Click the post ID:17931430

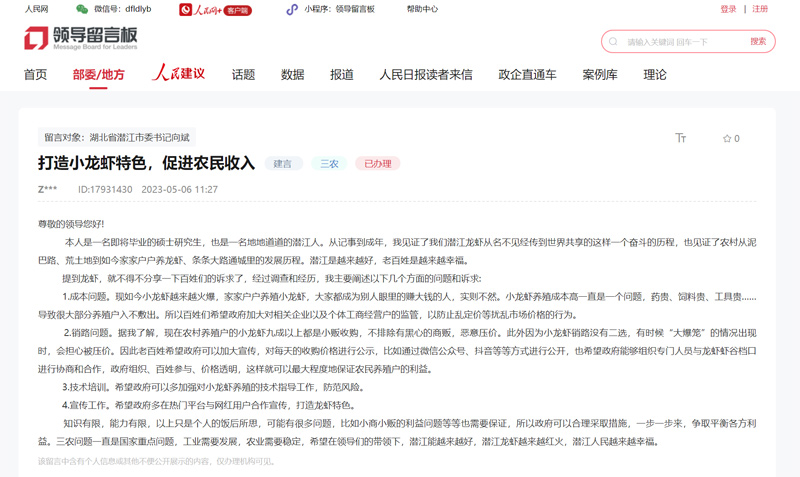(105, 189)
